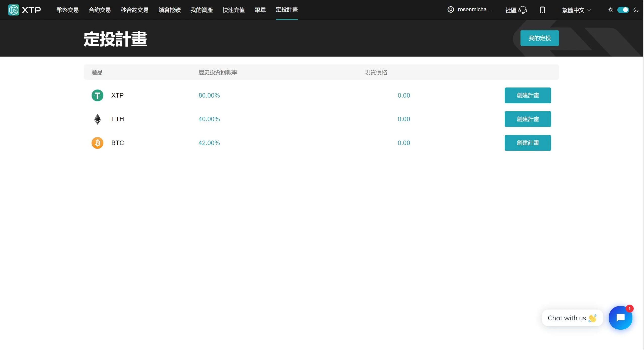644x350 pixels.
Task: Click the XTP Tether coin icon
Action: [x=97, y=95]
